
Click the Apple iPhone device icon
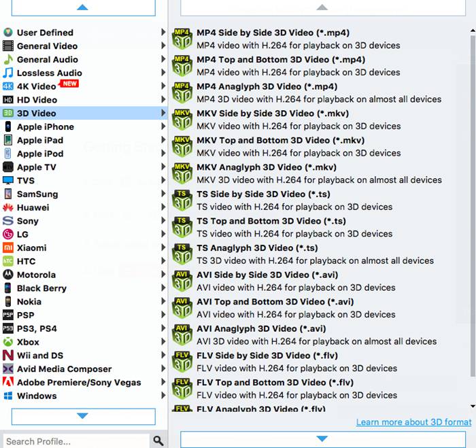[8, 126]
